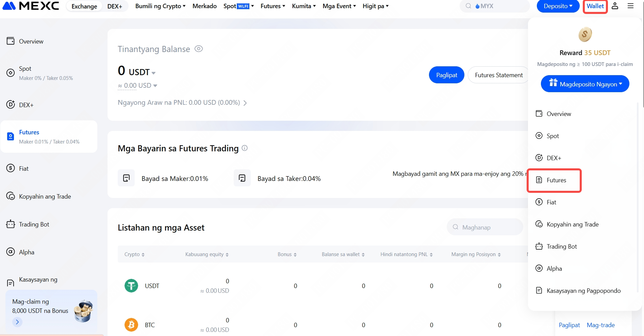Open the Deposito dropdown
Image resolution: width=644 pixels, height=336 pixels.
pos(558,6)
